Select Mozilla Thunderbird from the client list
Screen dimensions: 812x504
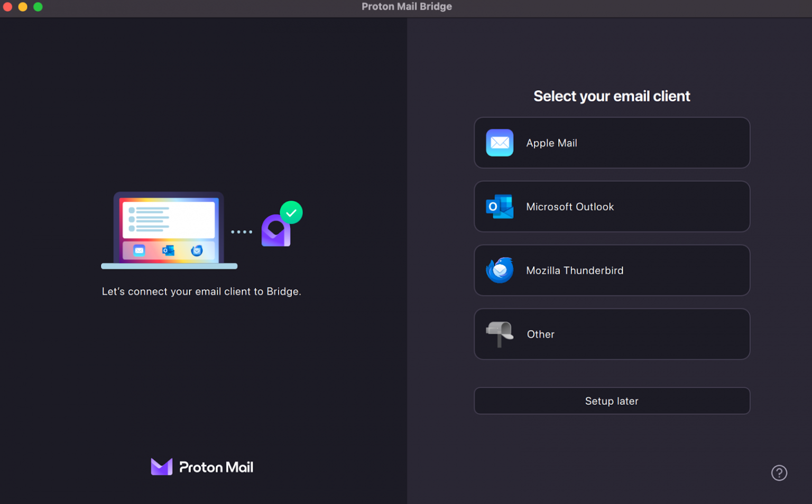tap(612, 270)
